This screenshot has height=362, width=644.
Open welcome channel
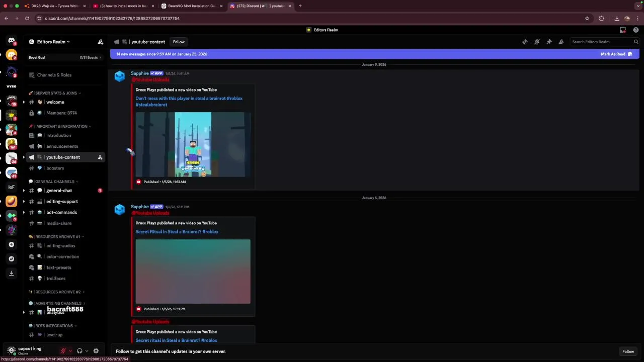point(65,102)
